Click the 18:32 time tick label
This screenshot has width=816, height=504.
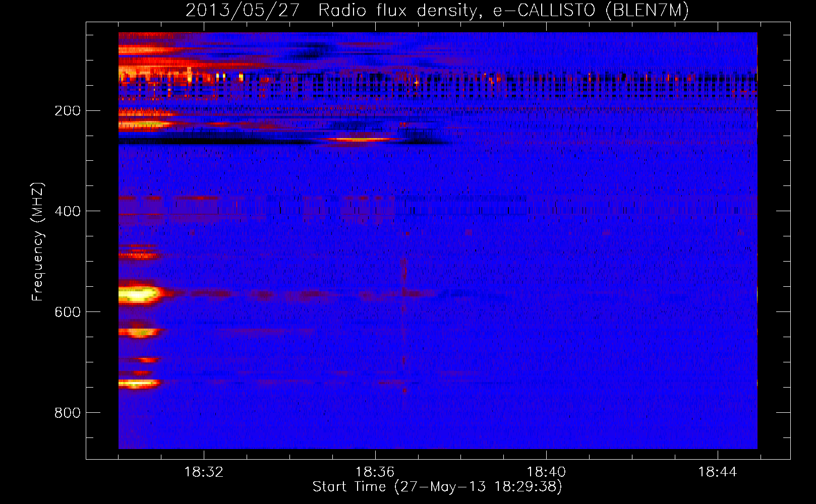[204, 472]
